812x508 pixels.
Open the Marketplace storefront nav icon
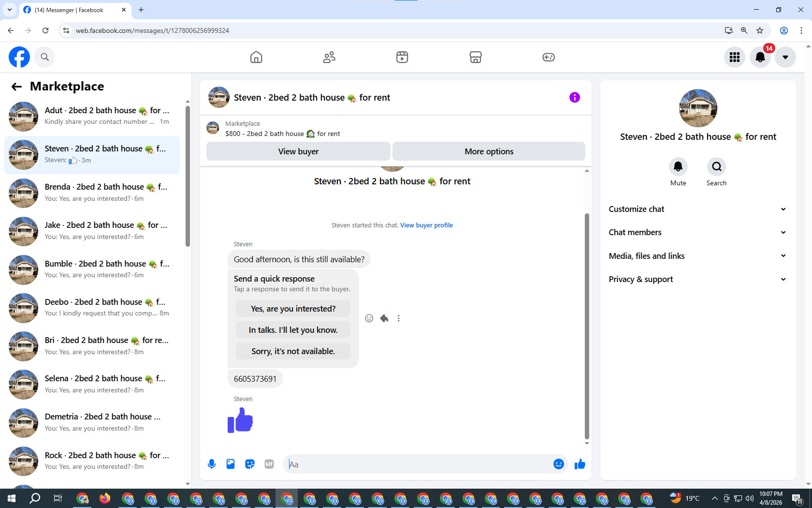(x=476, y=57)
